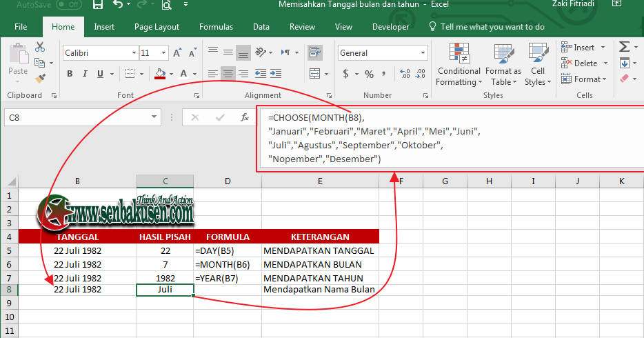The width and height of the screenshot is (644, 338).
Task: Expand Name Box dropdown arrow
Action: (154, 117)
